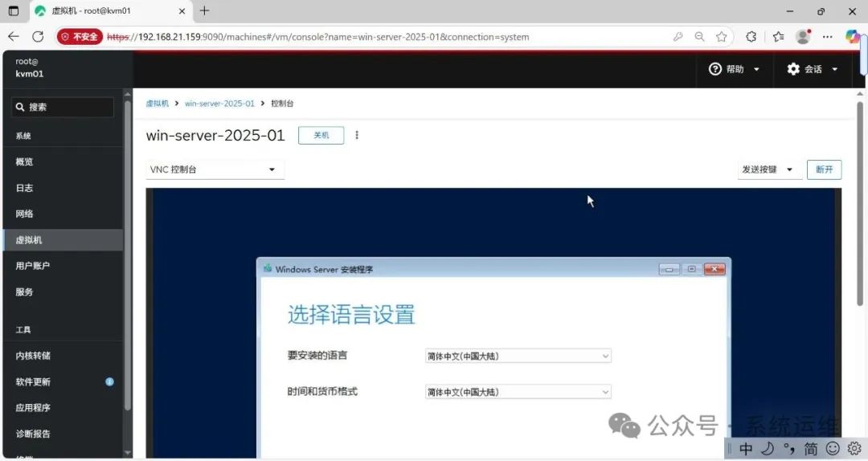The width and height of the screenshot is (868, 461).
Task: Click the zoom magnifier icon in address bar
Action: pyautogui.click(x=700, y=37)
